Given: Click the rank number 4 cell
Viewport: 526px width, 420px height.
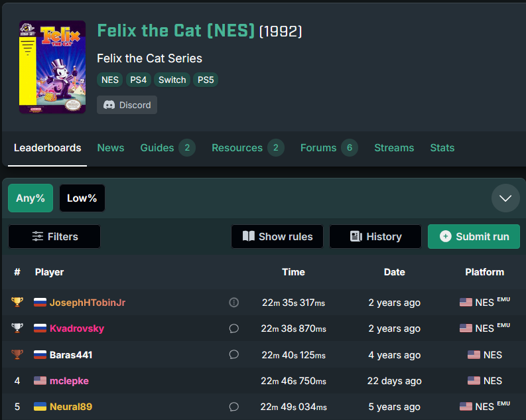Looking at the screenshot, I should pos(17,381).
